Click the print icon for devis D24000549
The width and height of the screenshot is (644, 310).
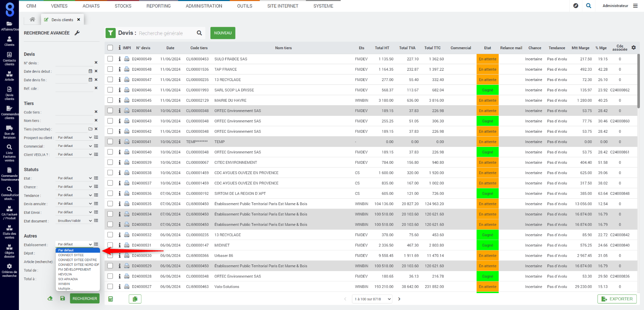(127, 59)
